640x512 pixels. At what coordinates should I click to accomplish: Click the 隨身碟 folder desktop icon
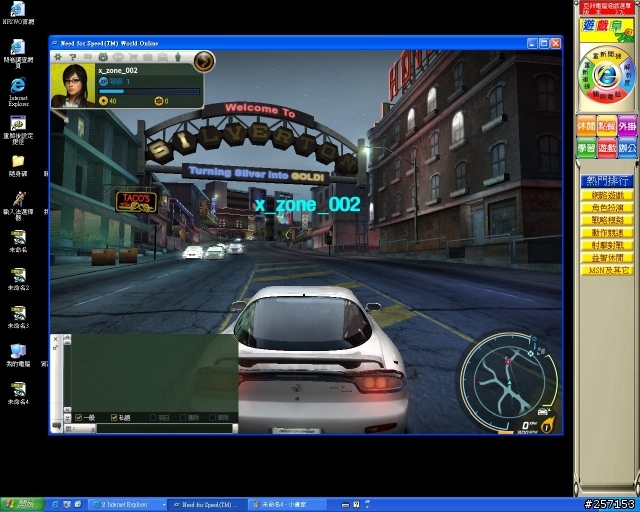[18, 166]
